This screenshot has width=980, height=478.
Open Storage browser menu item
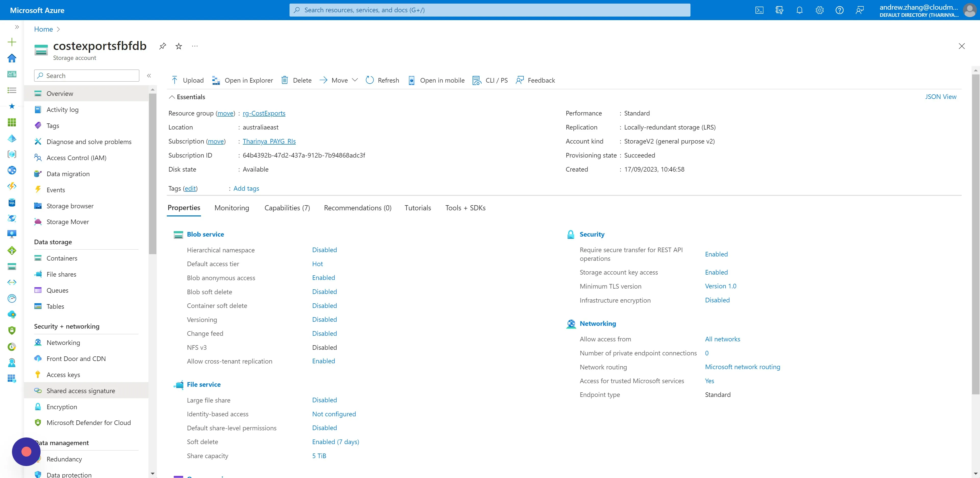87,206
